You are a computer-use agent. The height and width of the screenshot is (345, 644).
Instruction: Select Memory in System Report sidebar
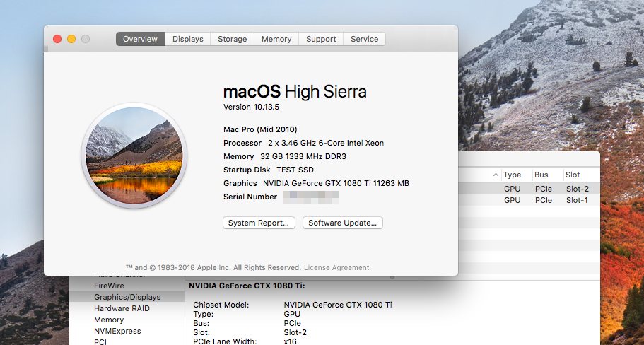pos(109,320)
